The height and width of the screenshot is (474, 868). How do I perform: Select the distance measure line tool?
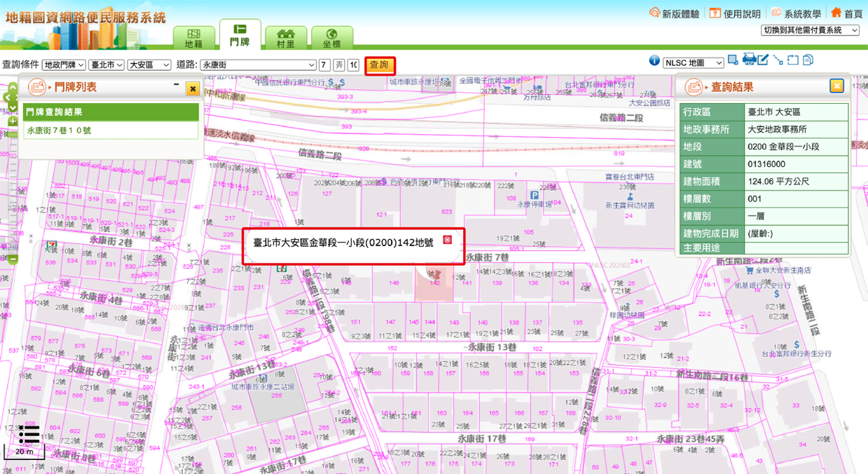point(778,60)
